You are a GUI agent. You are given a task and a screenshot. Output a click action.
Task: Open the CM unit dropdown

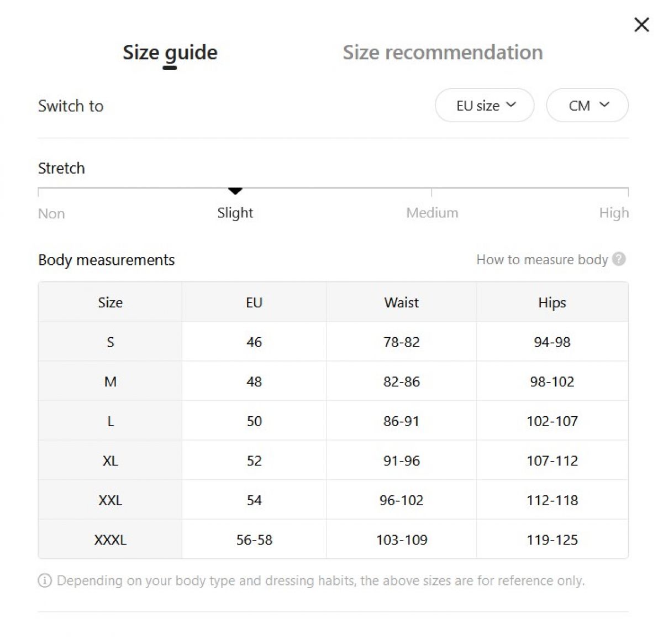click(587, 105)
